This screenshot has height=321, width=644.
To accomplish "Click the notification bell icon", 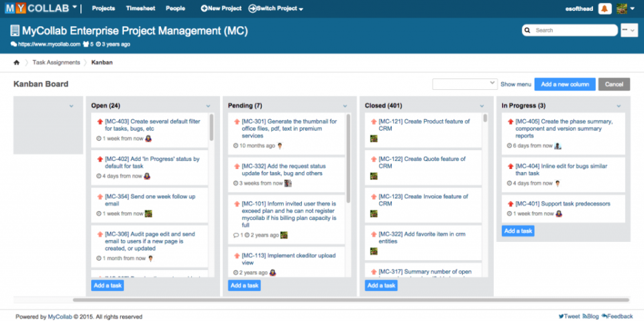I will click(605, 9).
